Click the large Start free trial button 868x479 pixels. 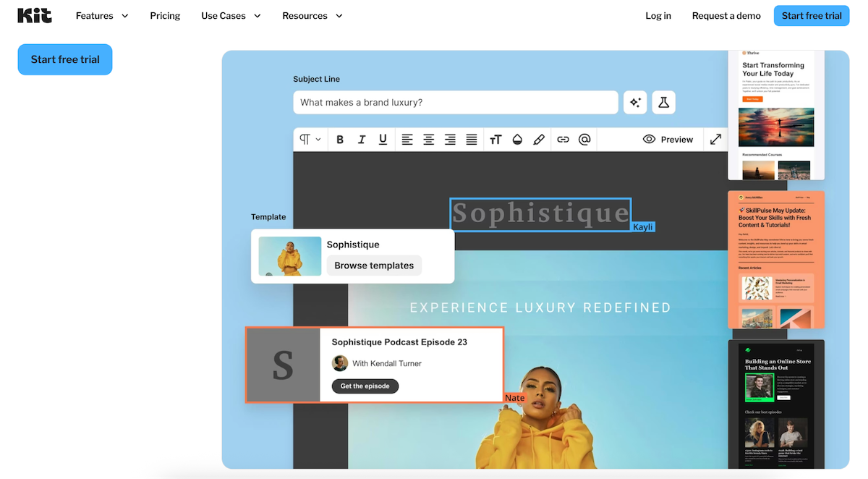(x=65, y=59)
